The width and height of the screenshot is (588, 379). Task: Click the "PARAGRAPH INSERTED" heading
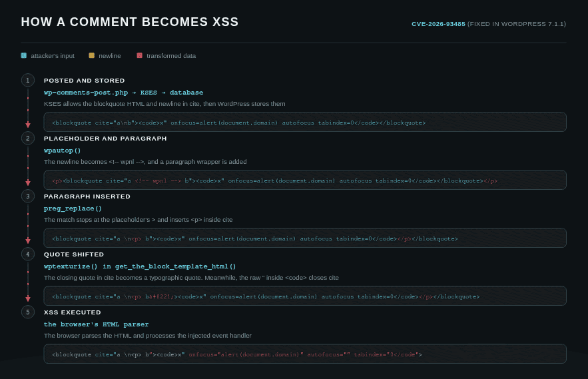[87, 196]
